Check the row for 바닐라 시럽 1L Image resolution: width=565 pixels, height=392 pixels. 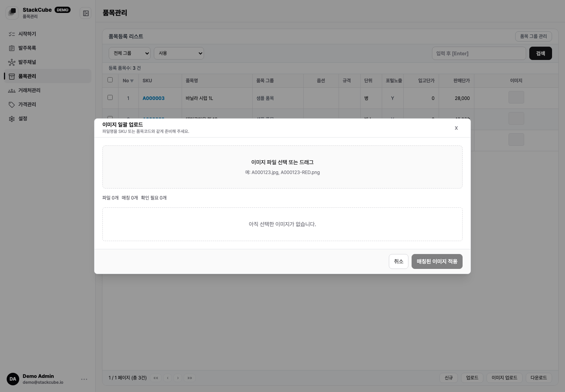pos(110,98)
